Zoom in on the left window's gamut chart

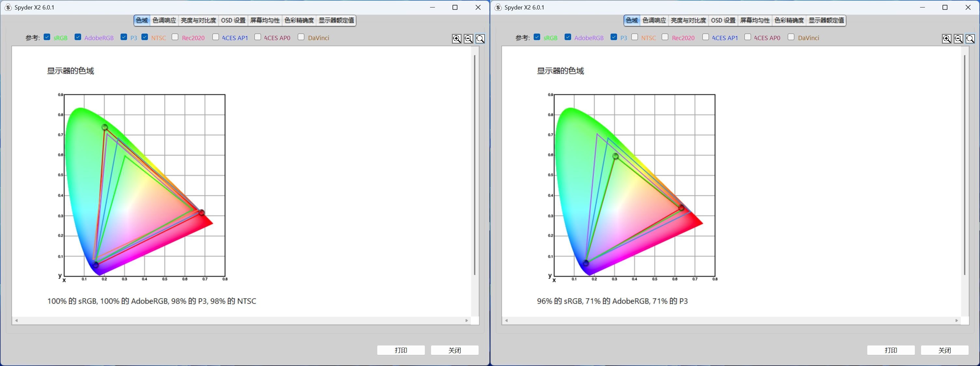point(456,39)
